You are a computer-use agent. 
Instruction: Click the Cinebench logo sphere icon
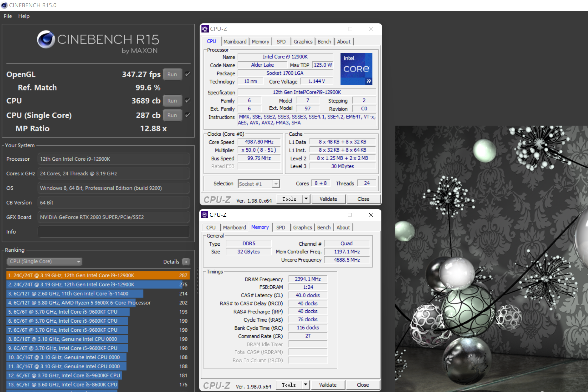click(x=46, y=40)
